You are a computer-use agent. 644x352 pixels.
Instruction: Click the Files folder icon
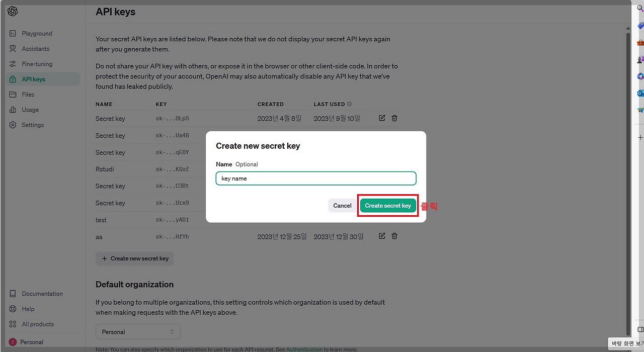tap(13, 95)
